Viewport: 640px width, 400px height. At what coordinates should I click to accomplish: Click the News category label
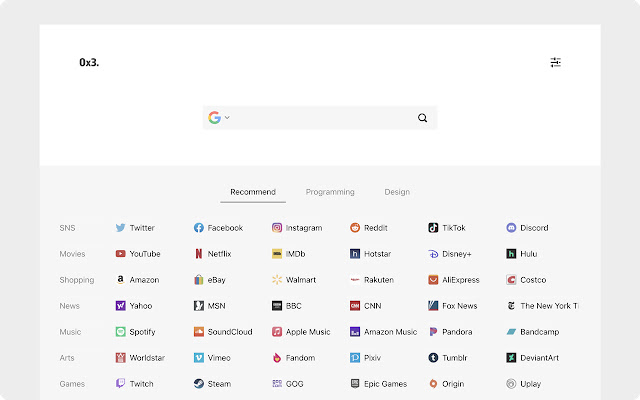(x=69, y=306)
